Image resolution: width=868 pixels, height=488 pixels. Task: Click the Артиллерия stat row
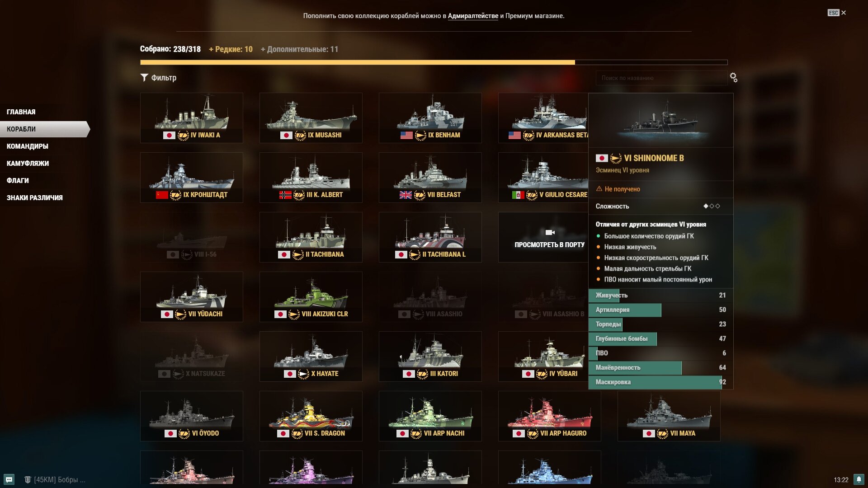[x=660, y=310]
